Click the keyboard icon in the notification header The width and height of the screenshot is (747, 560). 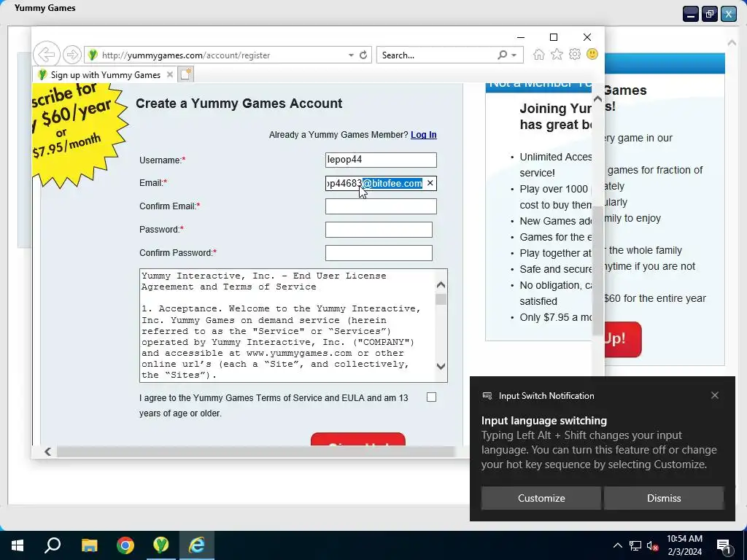[x=487, y=396]
